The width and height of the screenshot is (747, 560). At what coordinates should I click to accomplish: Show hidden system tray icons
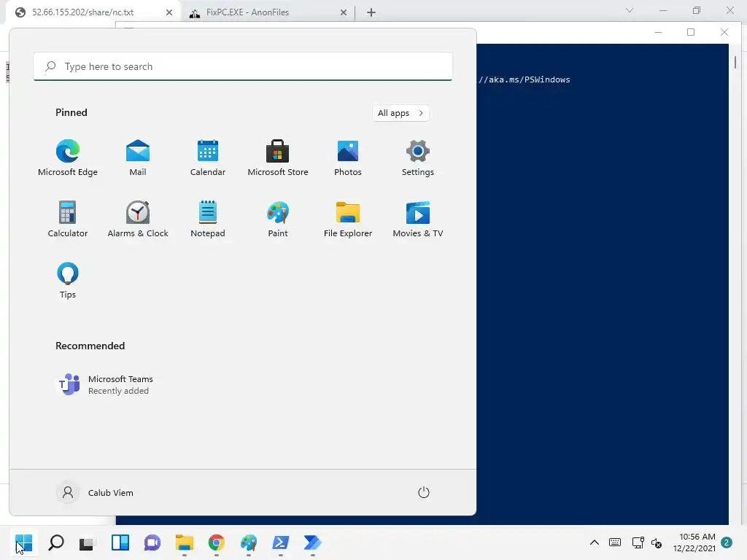point(595,542)
